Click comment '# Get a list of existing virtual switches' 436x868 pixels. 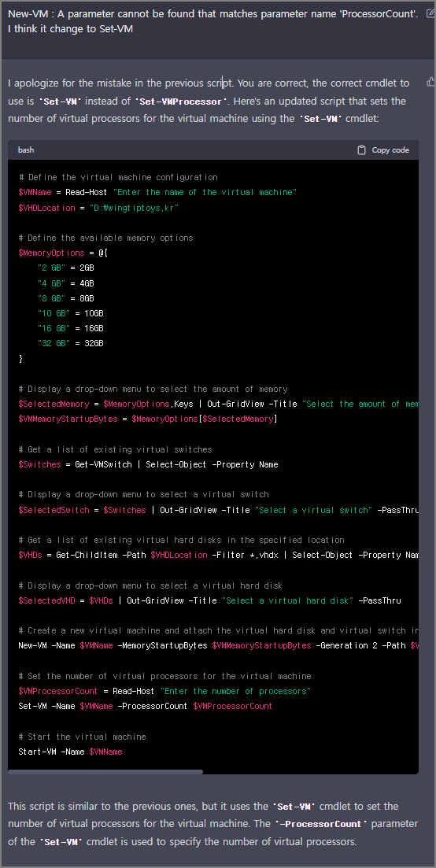click(x=115, y=449)
